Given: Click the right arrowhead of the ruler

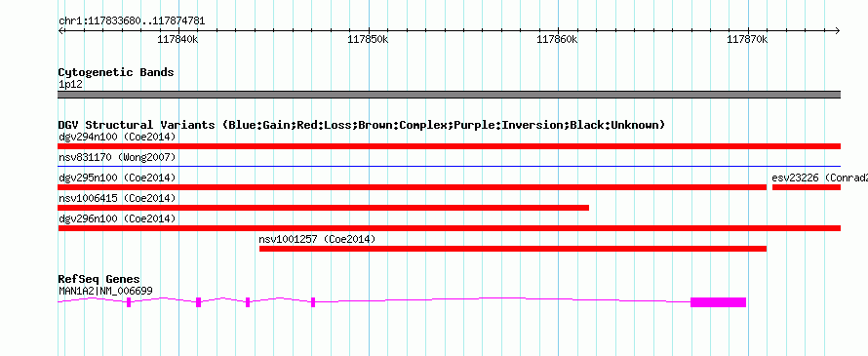Looking at the screenshot, I should point(838,30).
